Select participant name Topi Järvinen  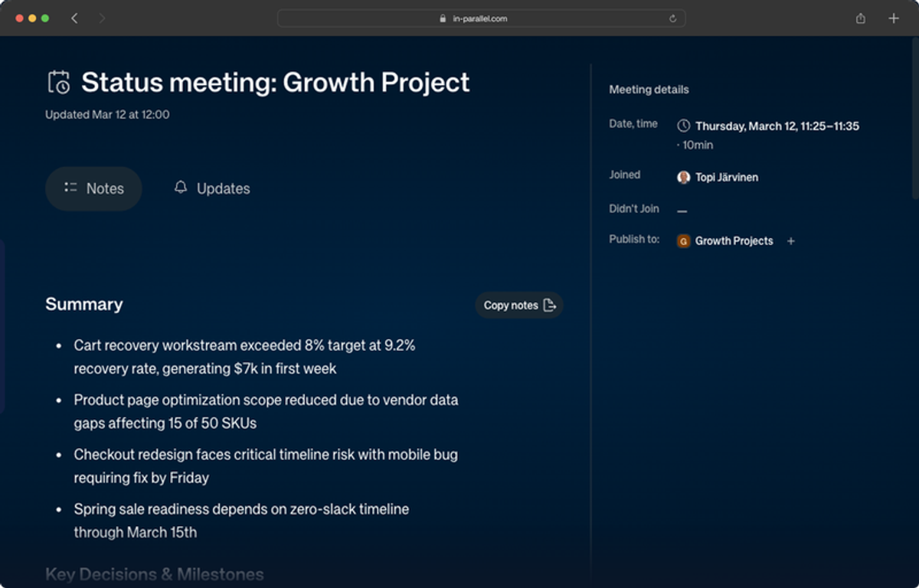[727, 177]
